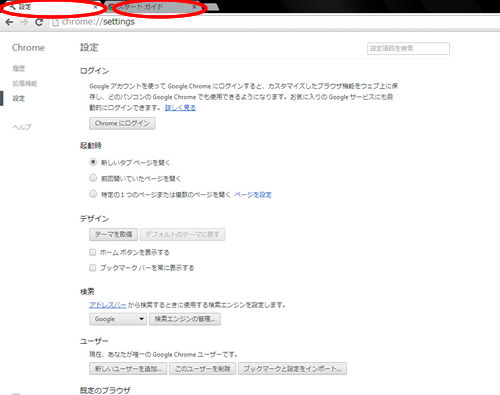
Task: Click デフォルトのテーマに戻す button
Action: tap(182, 234)
